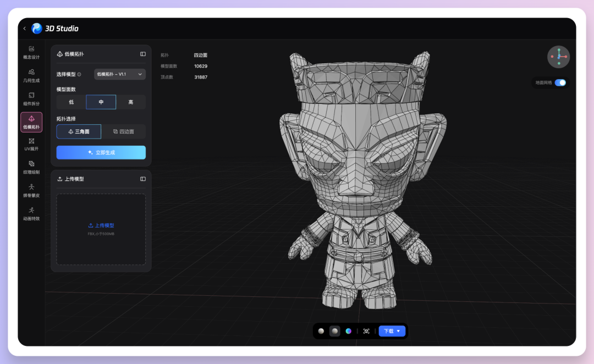Open the 纹理绘制 tool
This screenshot has height=364, width=594.
click(31, 167)
